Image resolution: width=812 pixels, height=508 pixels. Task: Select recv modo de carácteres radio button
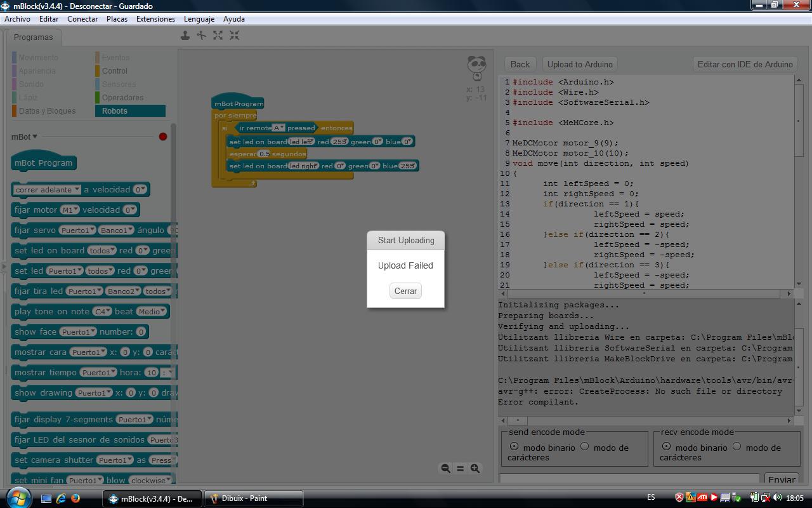[x=737, y=446]
